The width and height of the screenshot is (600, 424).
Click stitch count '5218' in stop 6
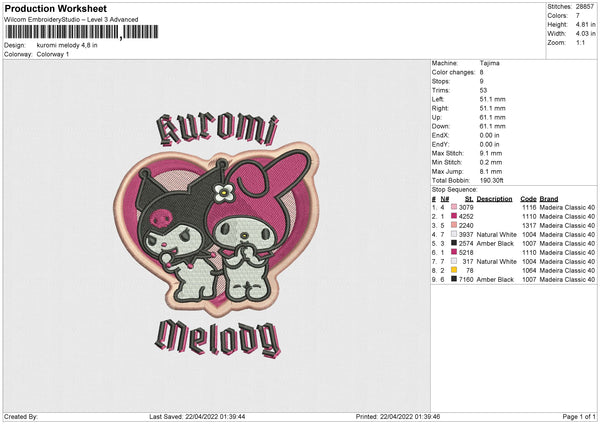coord(466,252)
